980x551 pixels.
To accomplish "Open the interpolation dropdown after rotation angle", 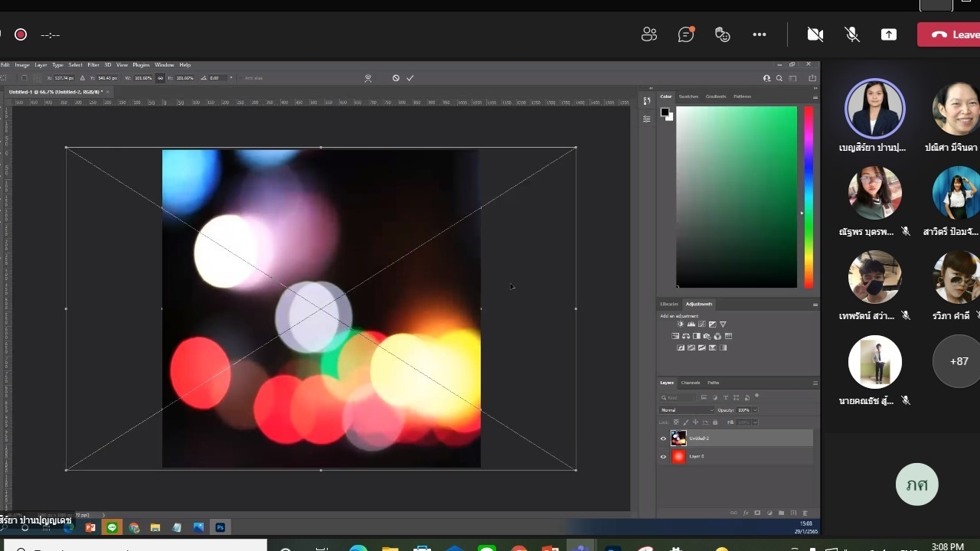I will pyautogui.click(x=230, y=78).
